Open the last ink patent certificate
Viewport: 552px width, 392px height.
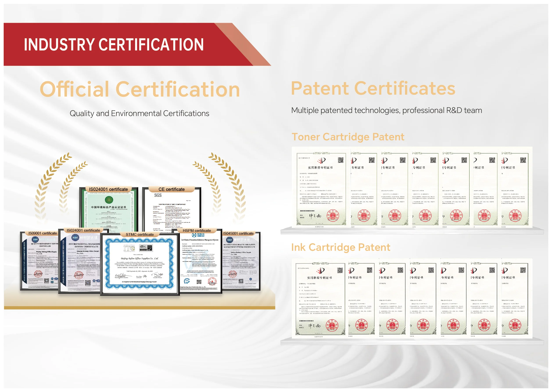click(x=515, y=298)
